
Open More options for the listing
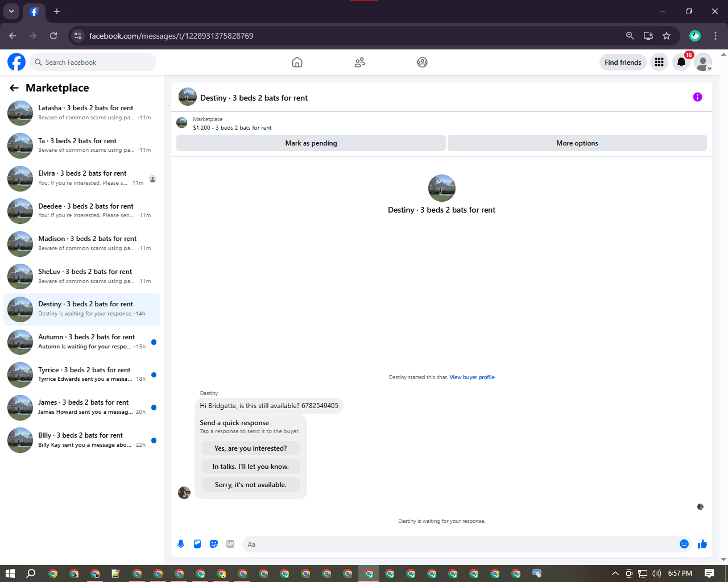(x=577, y=143)
